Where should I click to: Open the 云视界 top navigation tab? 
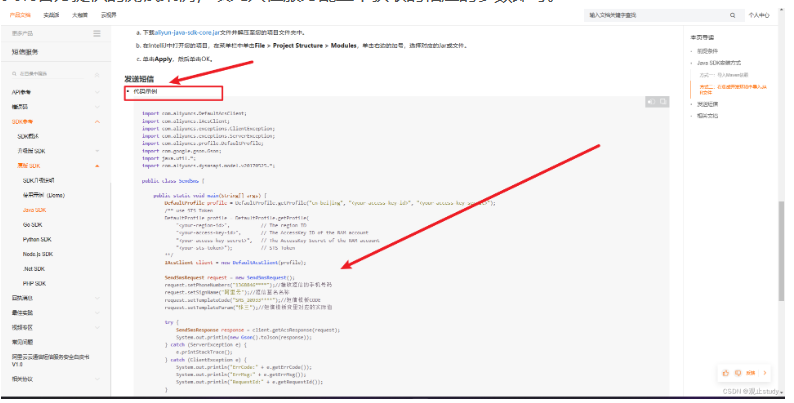[x=109, y=15]
